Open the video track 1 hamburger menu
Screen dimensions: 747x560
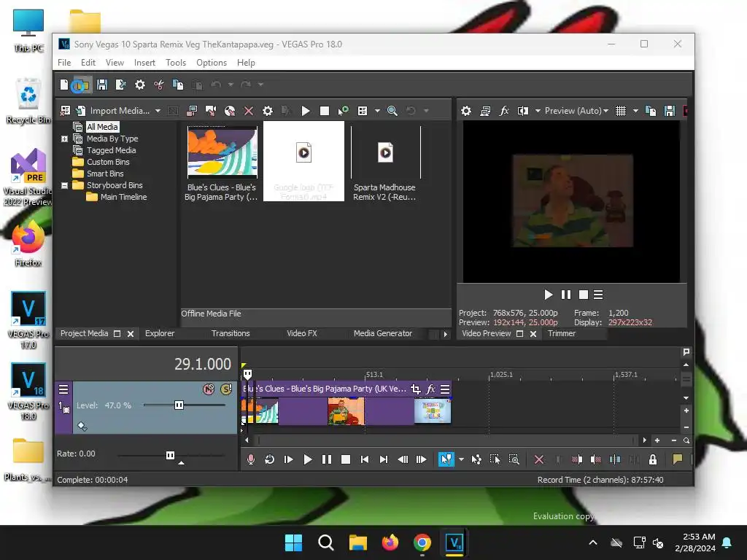[x=63, y=389]
